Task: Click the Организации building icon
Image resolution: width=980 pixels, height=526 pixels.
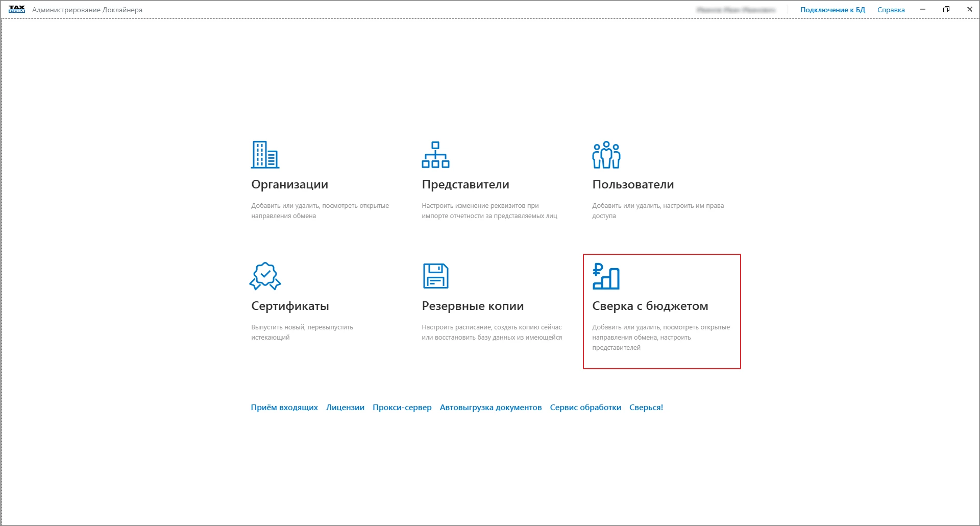Action: (x=265, y=155)
